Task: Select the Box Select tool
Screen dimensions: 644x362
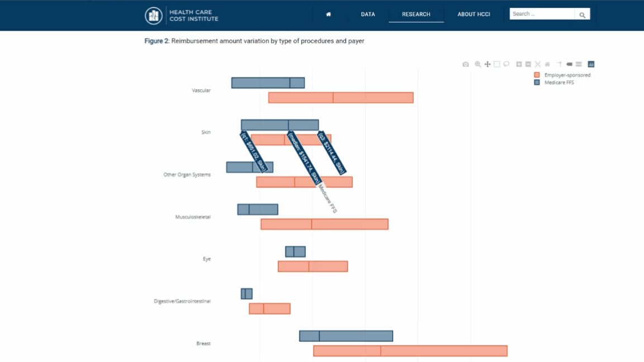Action: coord(496,64)
